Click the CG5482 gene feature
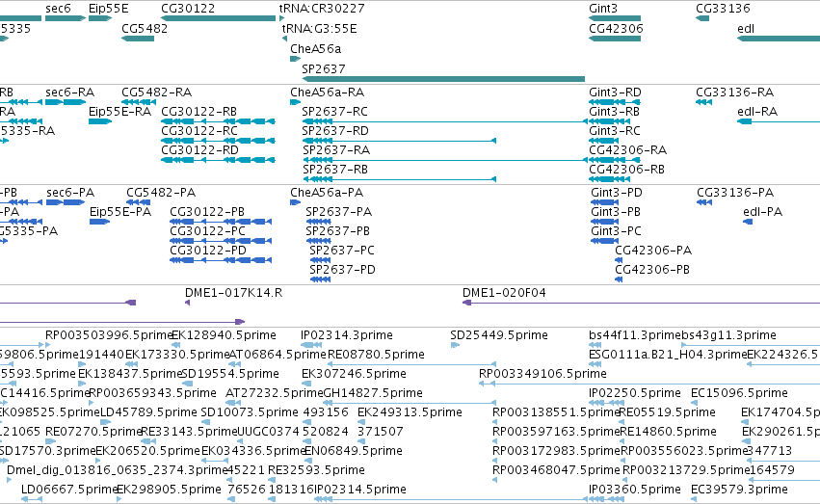 coord(138,39)
